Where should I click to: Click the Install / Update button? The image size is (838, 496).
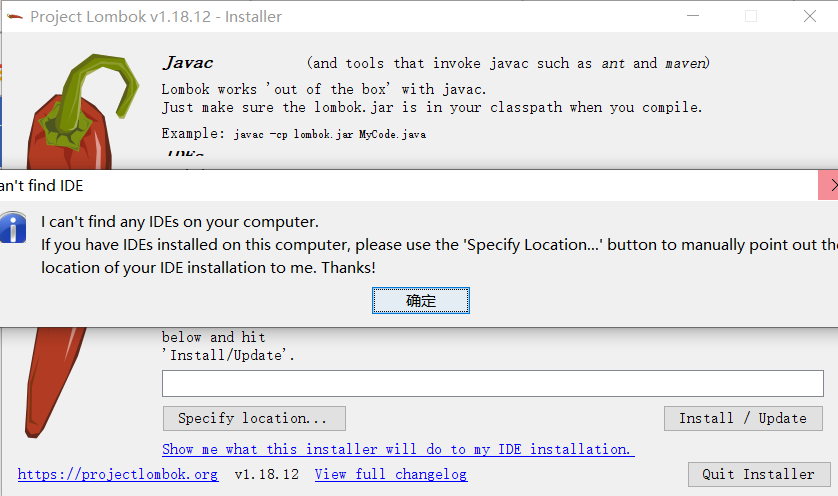click(743, 418)
